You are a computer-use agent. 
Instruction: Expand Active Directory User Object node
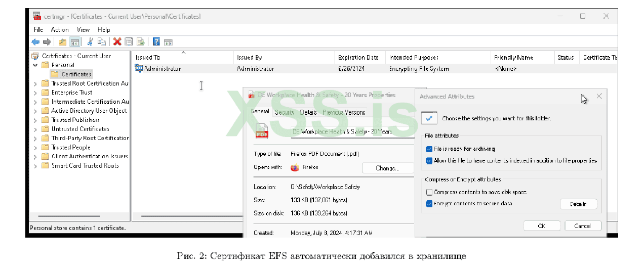(x=35, y=111)
